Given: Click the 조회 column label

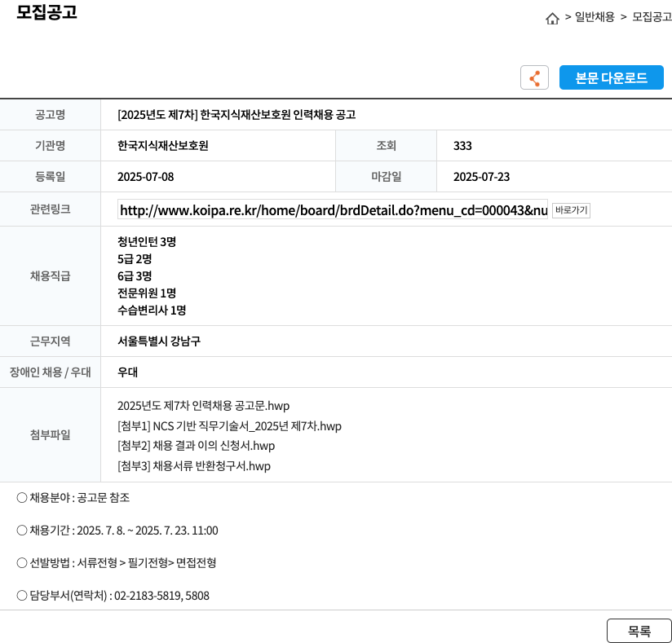Looking at the screenshot, I should coord(386,146).
